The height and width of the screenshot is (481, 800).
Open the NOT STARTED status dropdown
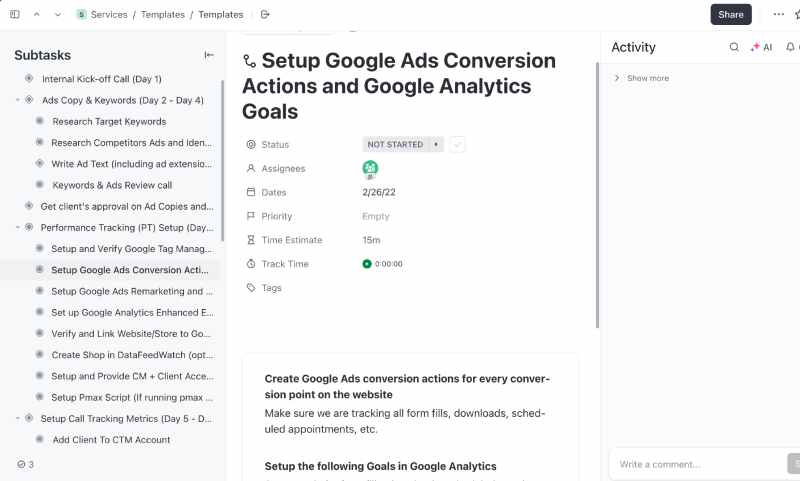tap(403, 144)
